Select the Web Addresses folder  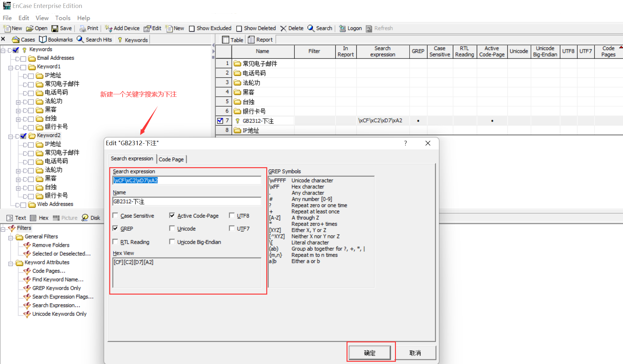click(x=55, y=204)
